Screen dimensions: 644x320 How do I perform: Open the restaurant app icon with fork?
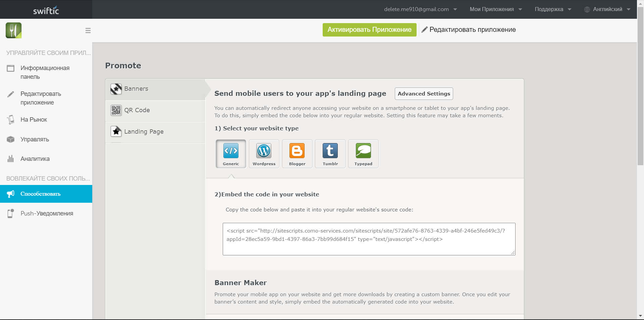pyautogui.click(x=13, y=30)
